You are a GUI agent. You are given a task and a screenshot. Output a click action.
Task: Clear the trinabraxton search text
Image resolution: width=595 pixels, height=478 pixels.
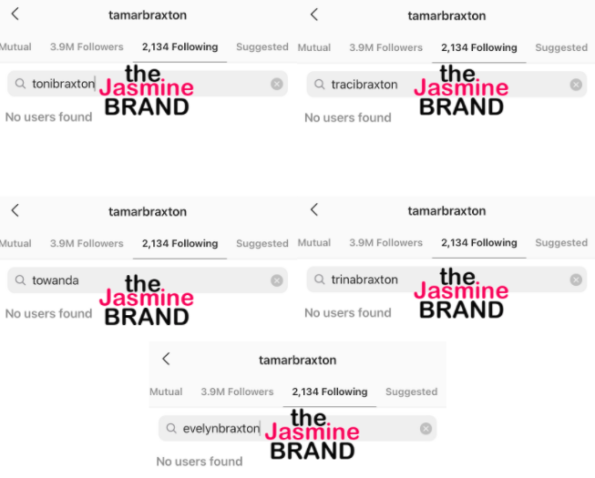[x=576, y=280]
